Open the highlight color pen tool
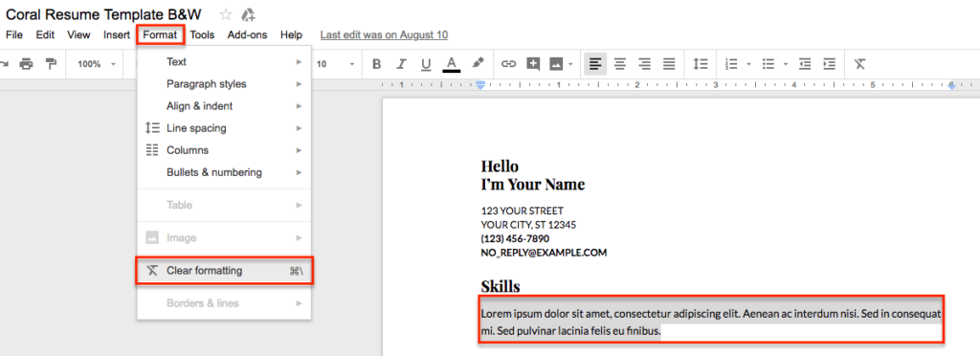The image size is (980, 356). [x=478, y=63]
